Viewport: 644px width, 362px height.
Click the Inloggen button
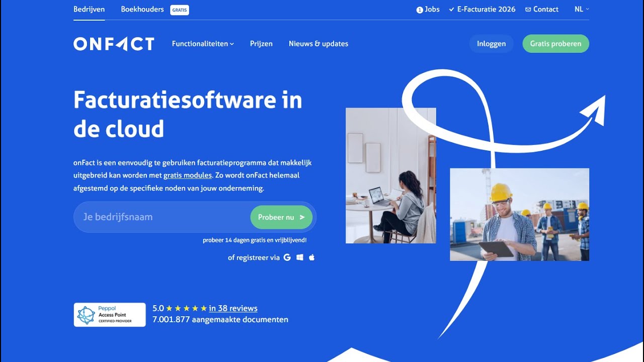(491, 44)
